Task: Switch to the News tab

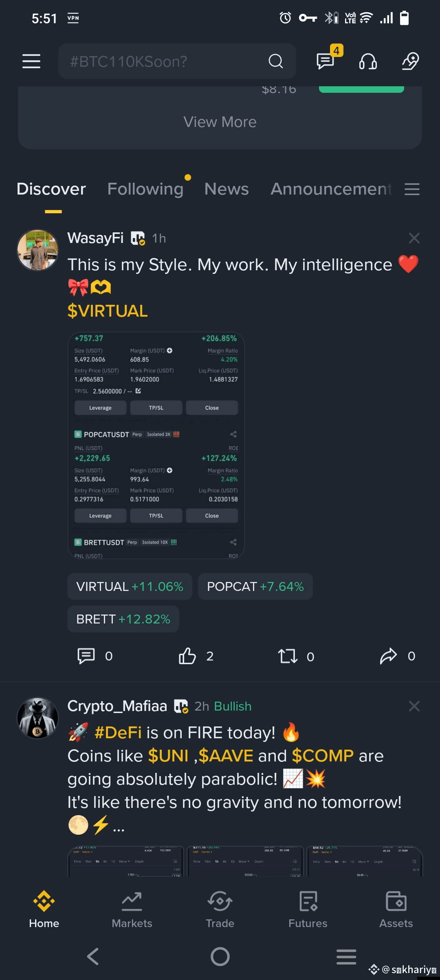Action: coord(227,189)
